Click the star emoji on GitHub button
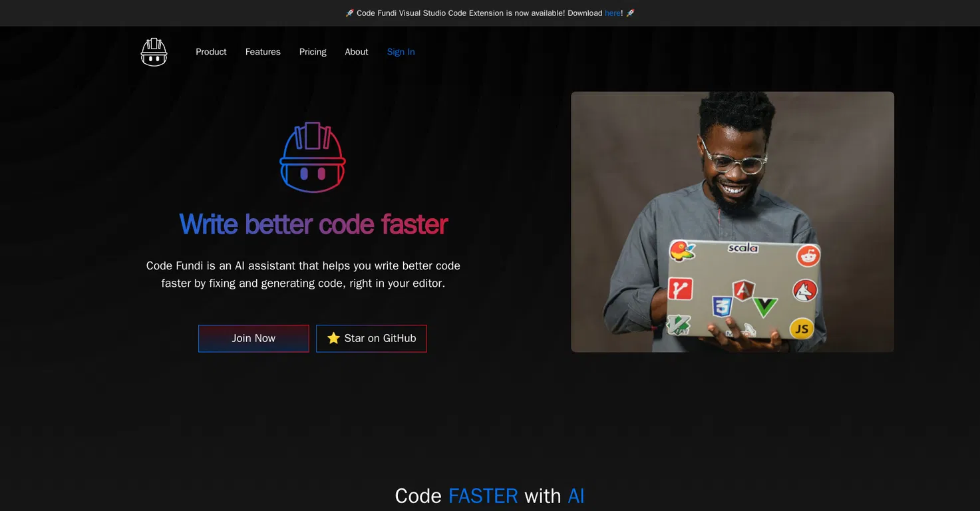 click(x=333, y=339)
